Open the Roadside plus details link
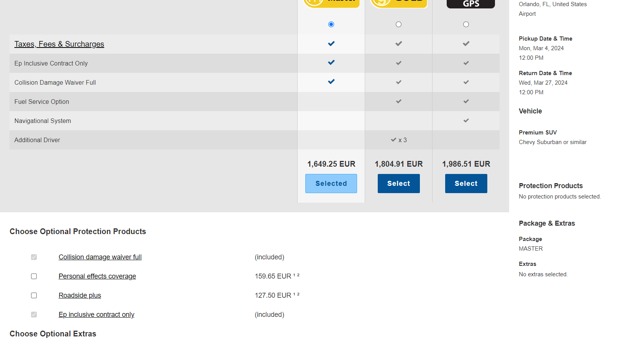This screenshot has width=644, height=341. click(x=80, y=295)
